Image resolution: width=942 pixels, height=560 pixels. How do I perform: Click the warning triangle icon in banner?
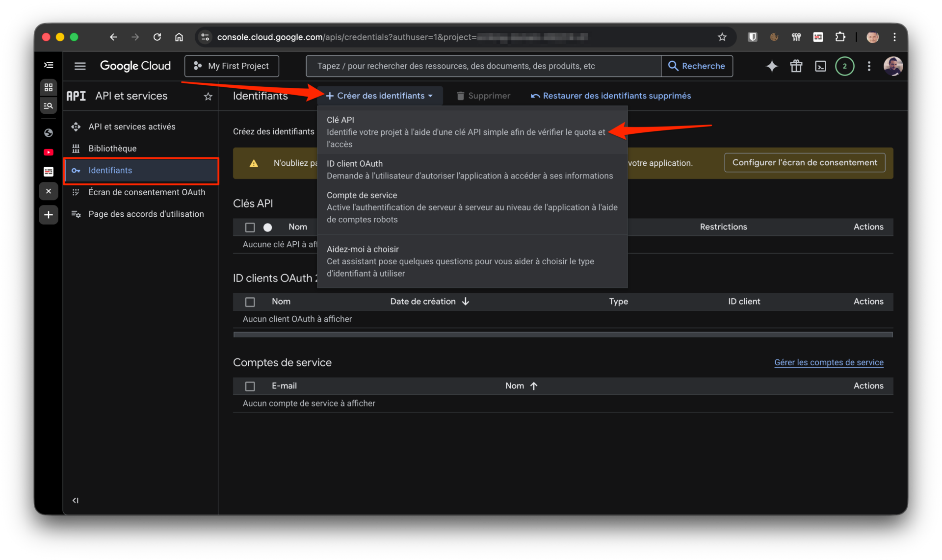tap(254, 163)
